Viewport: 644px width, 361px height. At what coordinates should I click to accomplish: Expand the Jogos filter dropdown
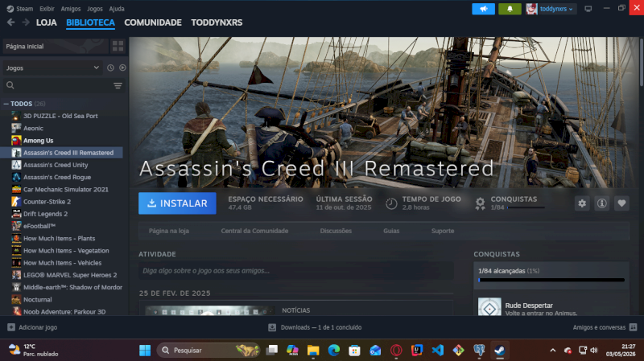[x=52, y=68]
